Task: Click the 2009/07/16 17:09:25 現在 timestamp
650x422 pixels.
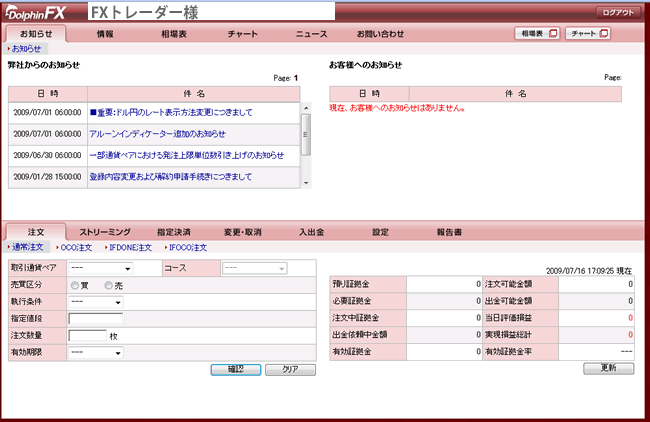Action: [x=589, y=271]
